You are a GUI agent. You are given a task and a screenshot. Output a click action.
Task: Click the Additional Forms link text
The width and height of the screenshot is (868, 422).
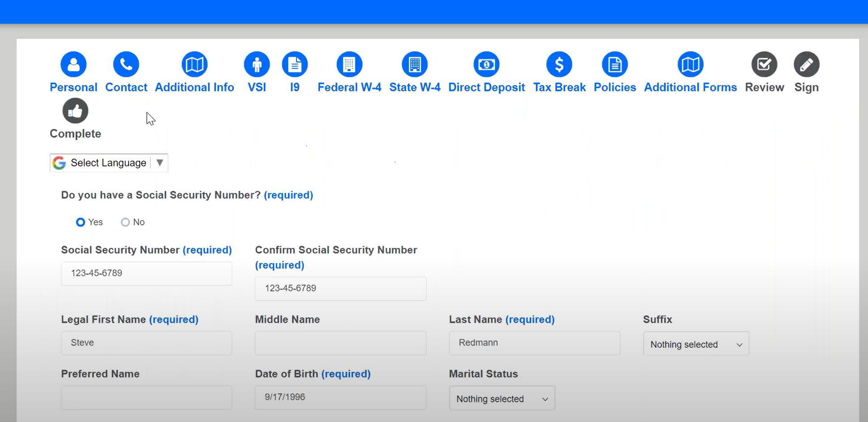tap(690, 87)
